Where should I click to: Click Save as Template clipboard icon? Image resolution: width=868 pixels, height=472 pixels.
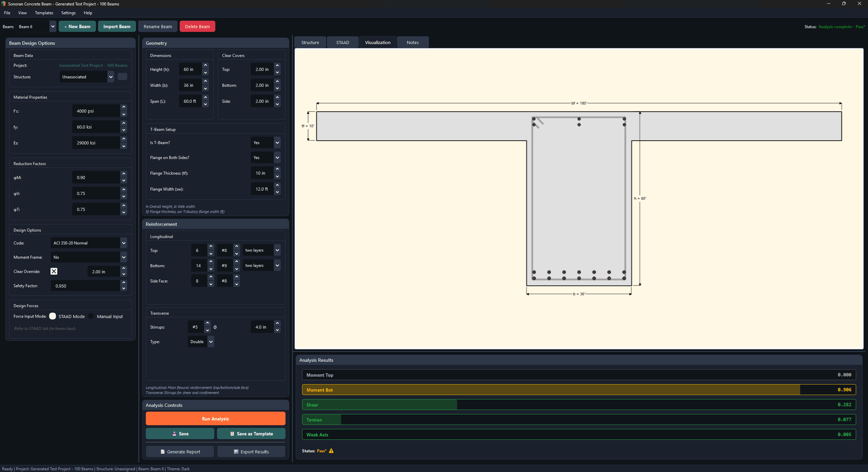[x=232, y=434]
